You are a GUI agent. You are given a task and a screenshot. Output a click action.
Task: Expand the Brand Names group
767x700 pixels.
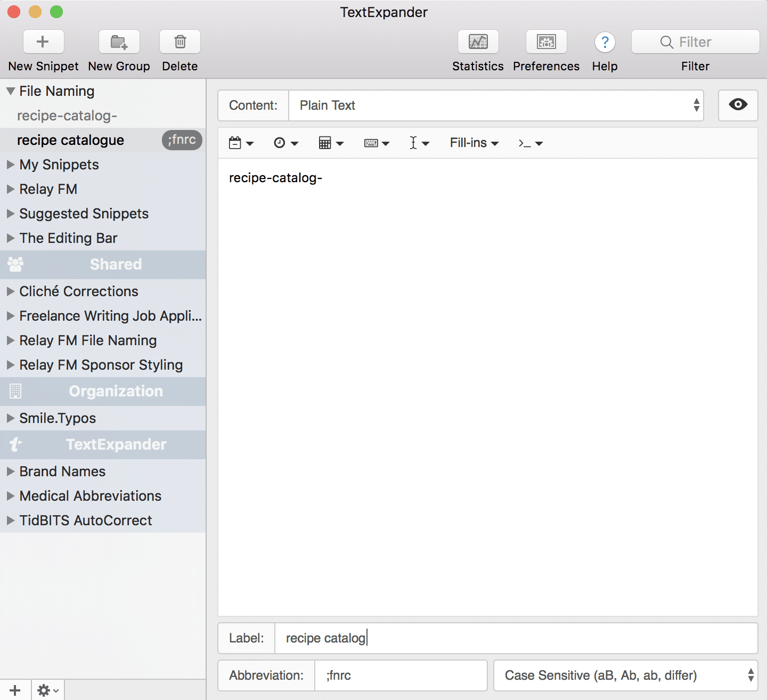10,471
